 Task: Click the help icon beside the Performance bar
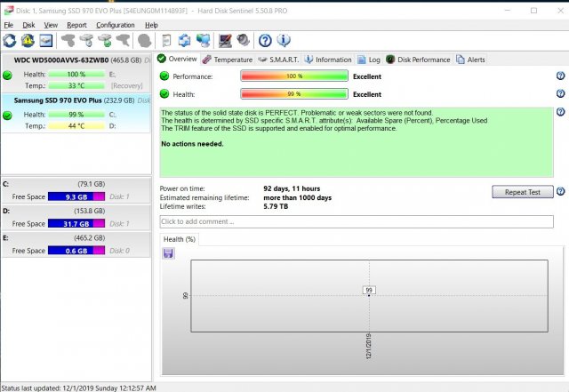[x=560, y=76]
